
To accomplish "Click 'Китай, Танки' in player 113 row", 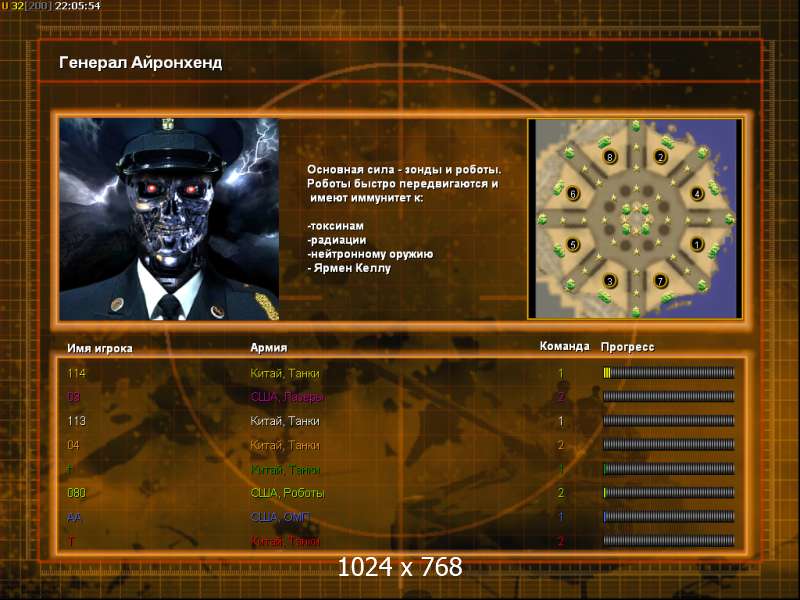I will (x=285, y=421).
